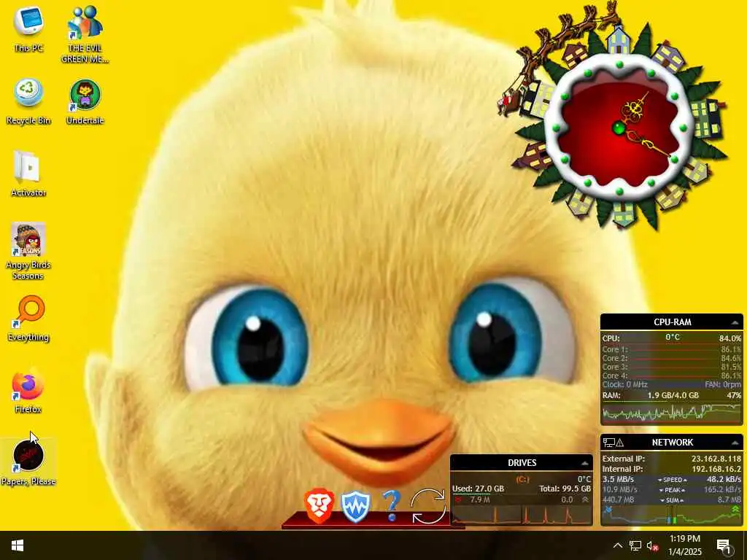Click the FAN: 0rpm reading
This screenshot has width=747, height=560.
[x=723, y=384]
